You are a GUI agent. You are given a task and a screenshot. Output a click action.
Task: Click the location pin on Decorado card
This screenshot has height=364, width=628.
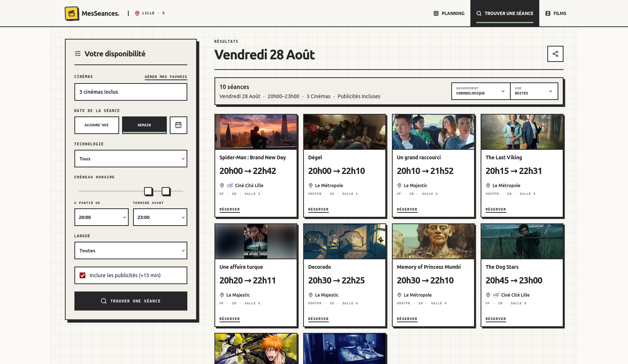pos(311,295)
